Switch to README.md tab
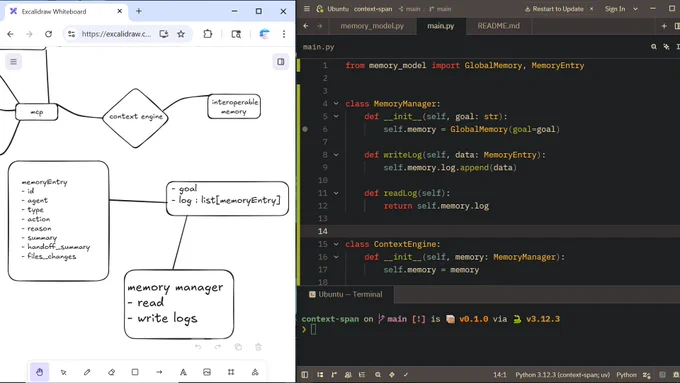Screen dimensions: 680x383 [498, 26]
